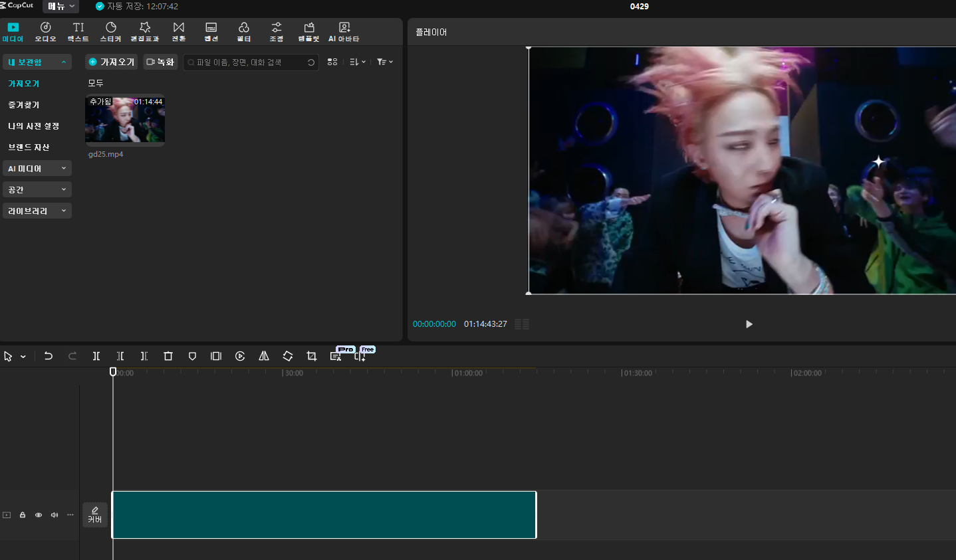Click the timeline playhead handle
Image resolution: width=956 pixels, height=560 pixels.
tap(113, 372)
